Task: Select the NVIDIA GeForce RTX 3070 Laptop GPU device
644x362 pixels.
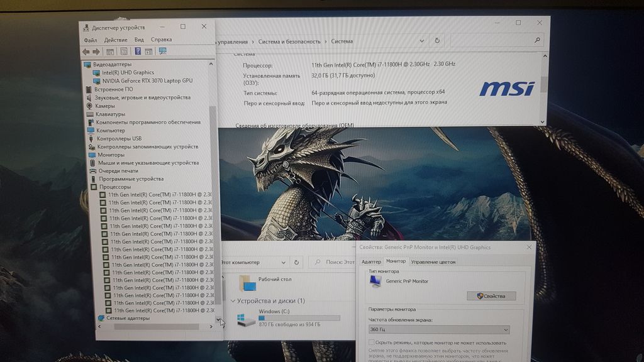Action: [147, 81]
